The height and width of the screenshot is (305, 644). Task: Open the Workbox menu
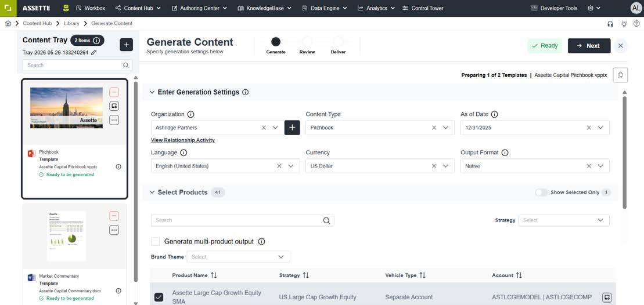(x=91, y=8)
